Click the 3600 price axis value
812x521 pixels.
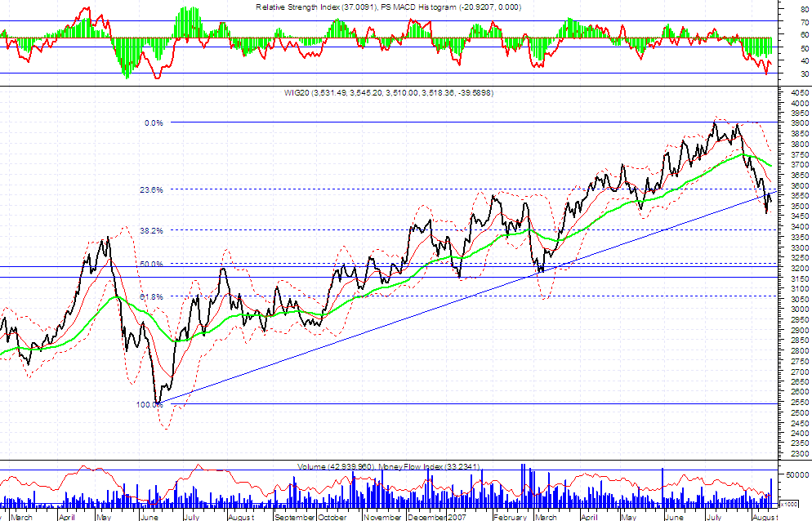[800, 185]
